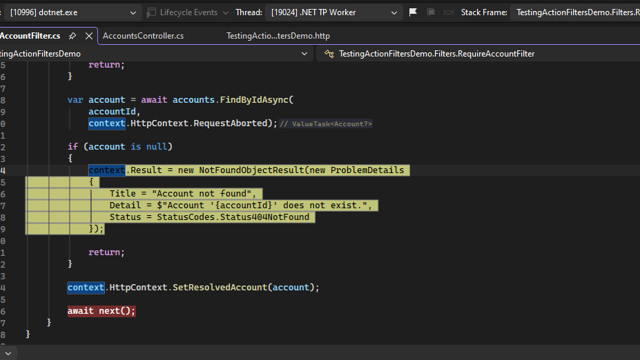Click the flag threads icon
This screenshot has width=640, height=360.
(413, 12)
